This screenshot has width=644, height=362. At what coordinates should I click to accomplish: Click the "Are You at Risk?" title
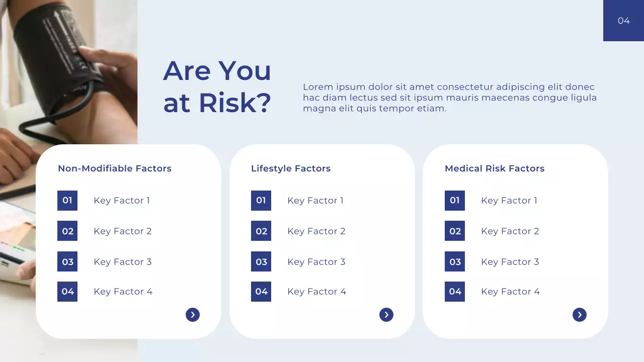click(217, 86)
